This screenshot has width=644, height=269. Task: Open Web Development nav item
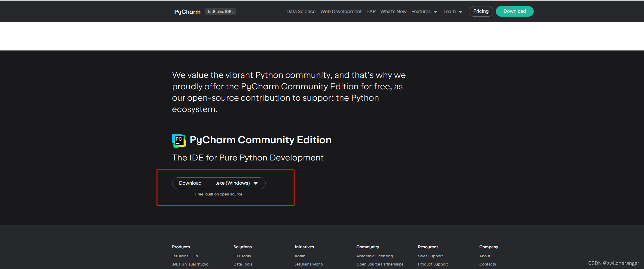click(x=341, y=11)
